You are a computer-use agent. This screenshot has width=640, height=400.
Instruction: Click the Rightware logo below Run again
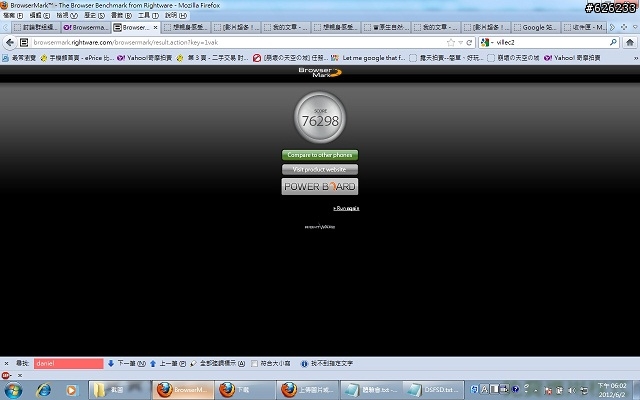(320, 226)
